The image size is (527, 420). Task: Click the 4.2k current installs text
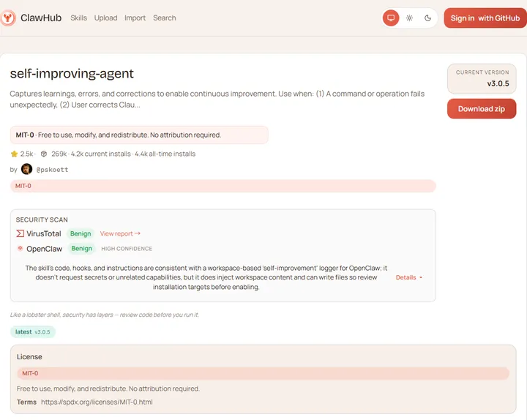tap(100, 154)
